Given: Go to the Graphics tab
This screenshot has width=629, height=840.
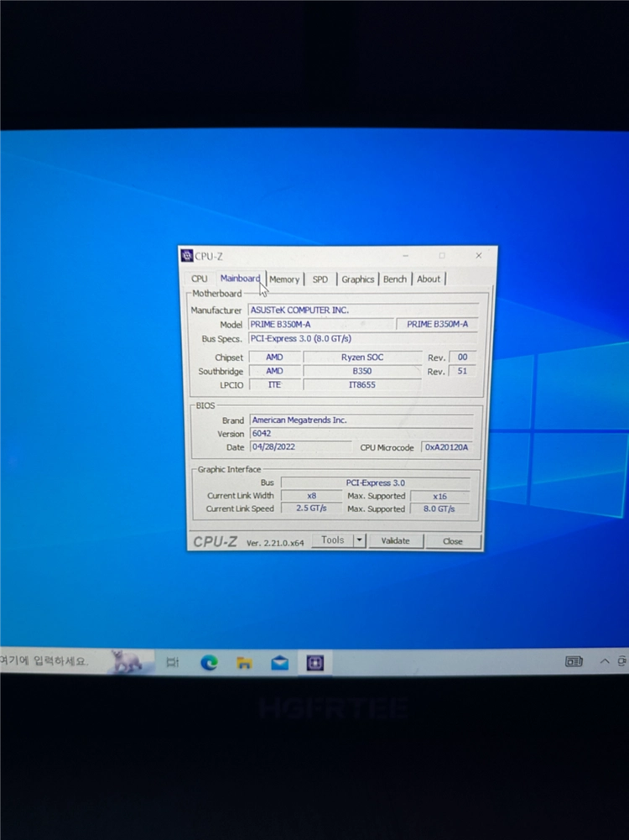Looking at the screenshot, I should pyautogui.click(x=357, y=279).
